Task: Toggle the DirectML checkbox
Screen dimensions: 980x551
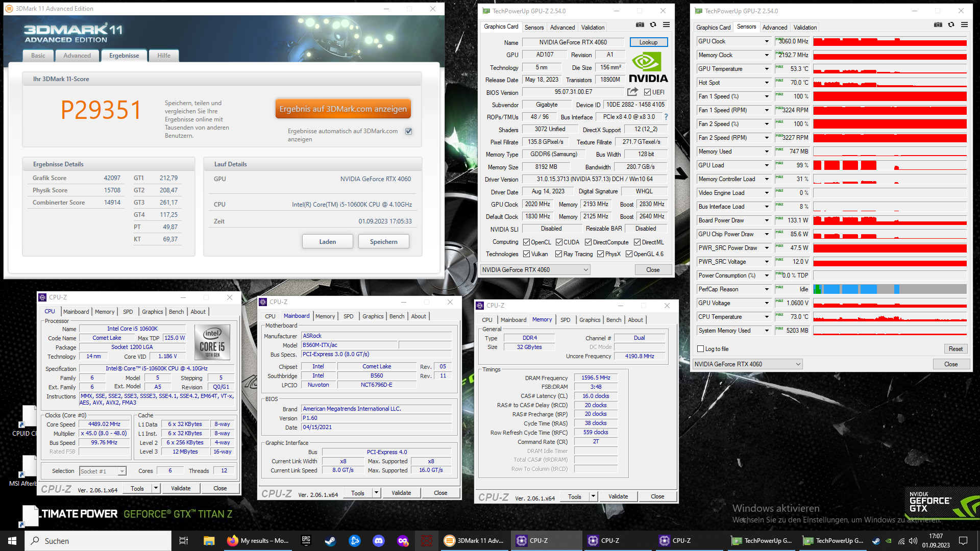Action: (638, 242)
